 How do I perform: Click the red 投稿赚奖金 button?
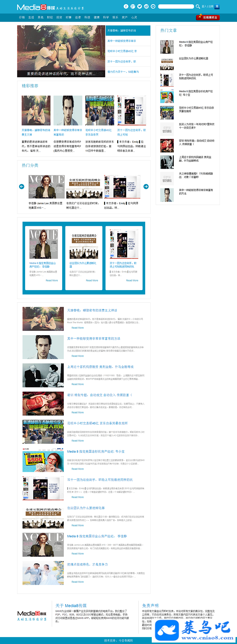point(208,17)
